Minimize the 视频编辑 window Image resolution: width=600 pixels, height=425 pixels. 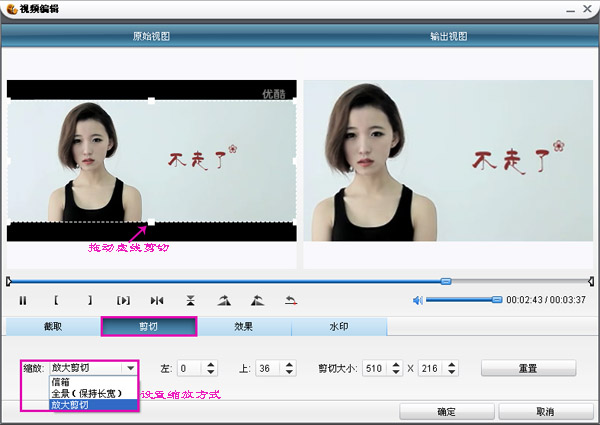tap(571, 10)
